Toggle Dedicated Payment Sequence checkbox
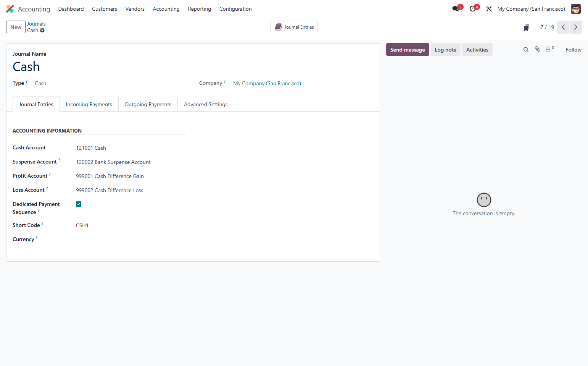The height and width of the screenshot is (366, 588). [x=79, y=204]
